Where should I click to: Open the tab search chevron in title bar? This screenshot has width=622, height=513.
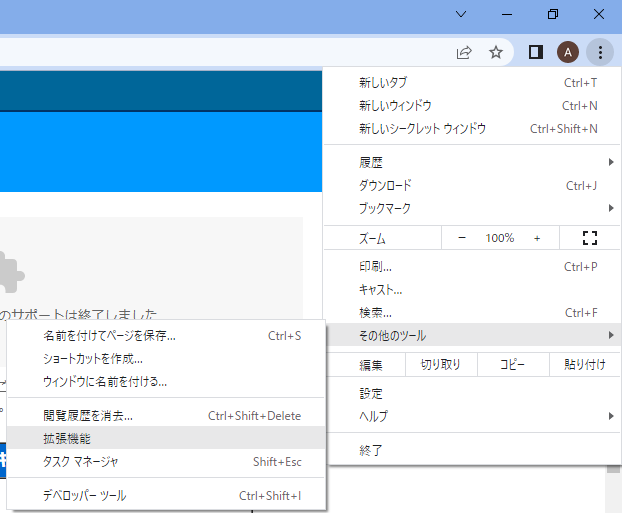461,15
